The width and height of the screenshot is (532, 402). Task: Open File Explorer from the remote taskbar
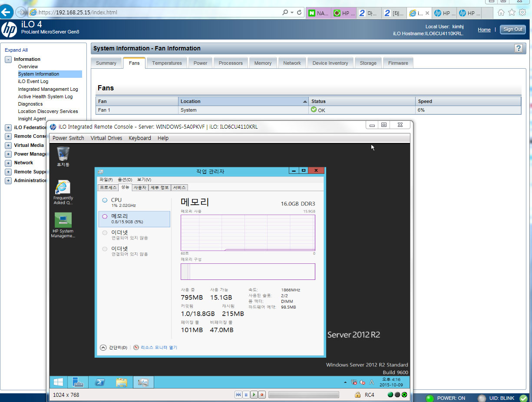tap(122, 382)
